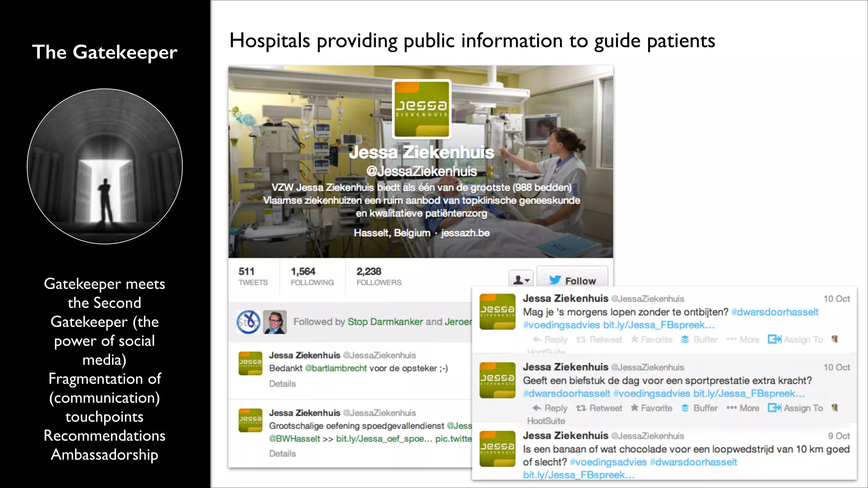
Task: Open the user actions dropdown beside Follow
Action: [521, 279]
